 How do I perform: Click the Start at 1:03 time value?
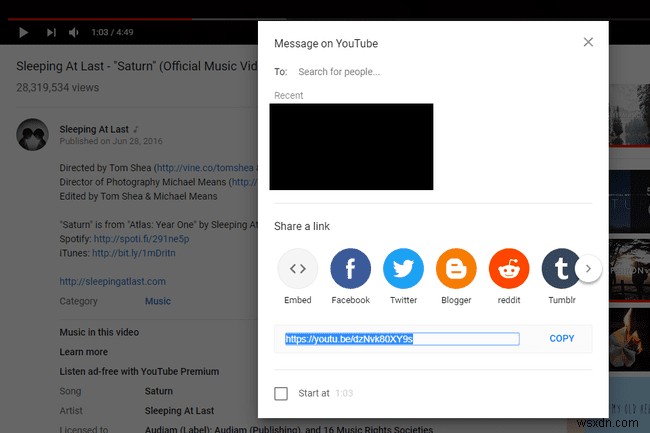pyautogui.click(x=344, y=393)
